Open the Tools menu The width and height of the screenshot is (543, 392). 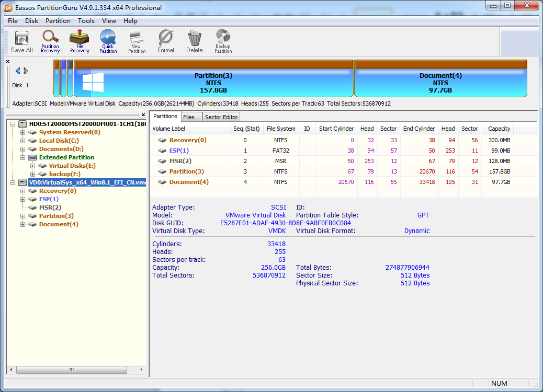tap(86, 21)
